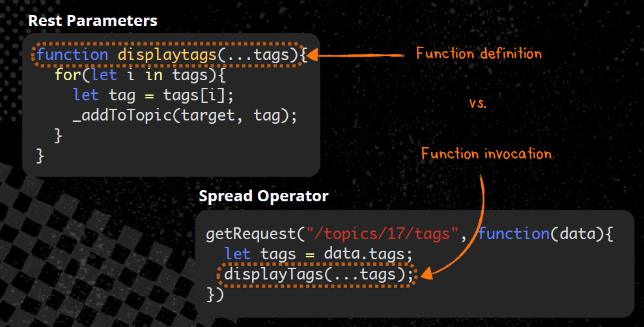
Task: Click the 'Spread Operator' heading
Action: 264,196
